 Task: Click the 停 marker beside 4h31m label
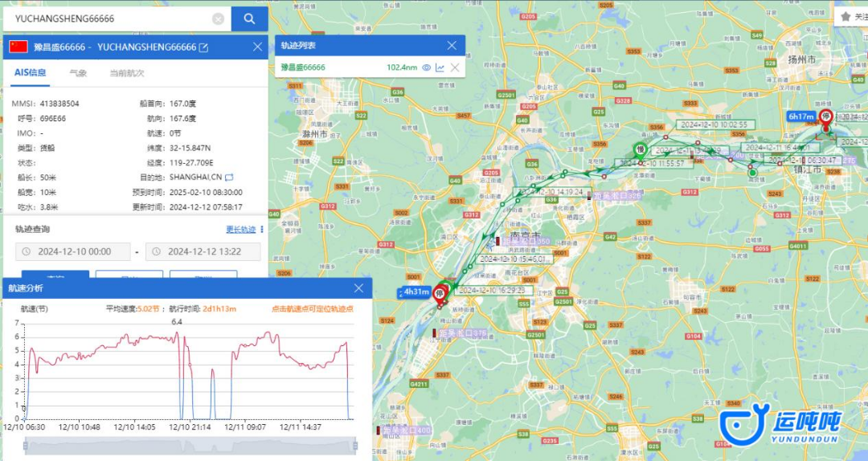coord(440,293)
